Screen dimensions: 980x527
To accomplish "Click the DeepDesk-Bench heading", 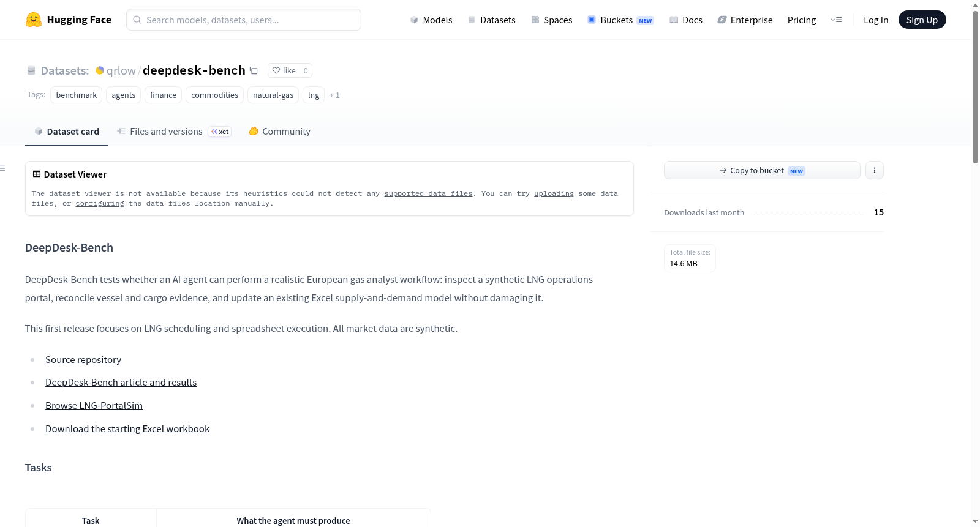I will tap(69, 248).
